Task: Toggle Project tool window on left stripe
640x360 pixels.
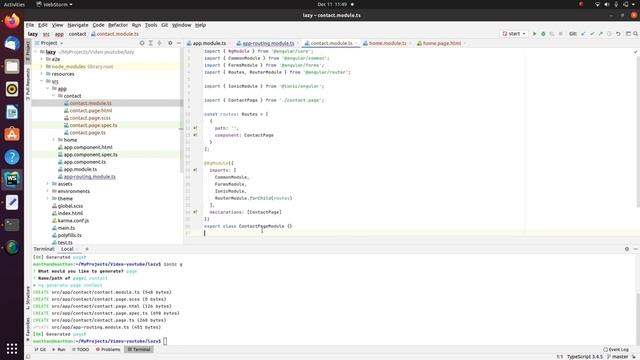Action: point(28,51)
